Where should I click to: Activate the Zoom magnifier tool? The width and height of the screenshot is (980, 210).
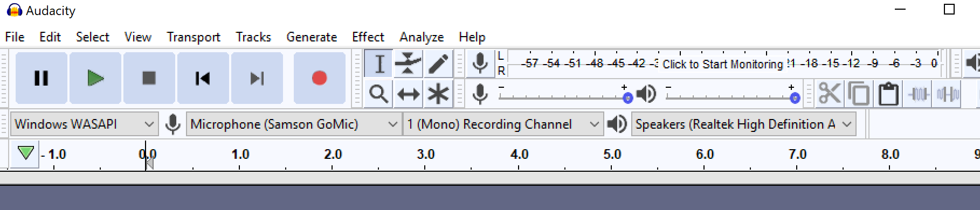[379, 94]
